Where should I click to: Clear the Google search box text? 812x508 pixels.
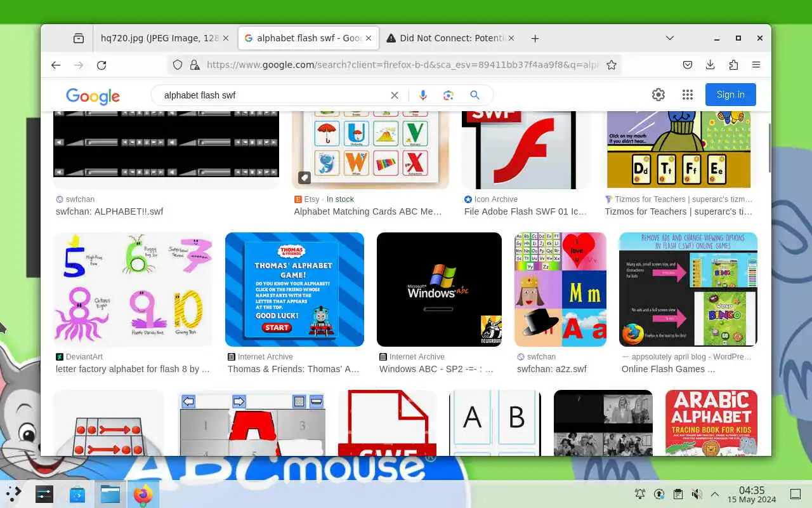click(395, 95)
